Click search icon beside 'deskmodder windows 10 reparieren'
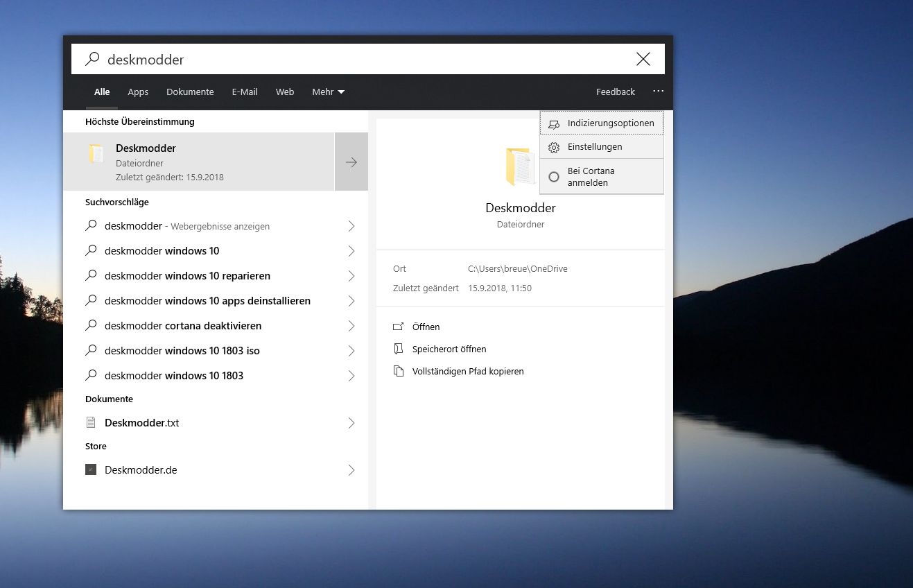Image resolution: width=913 pixels, height=588 pixels. tap(91, 275)
